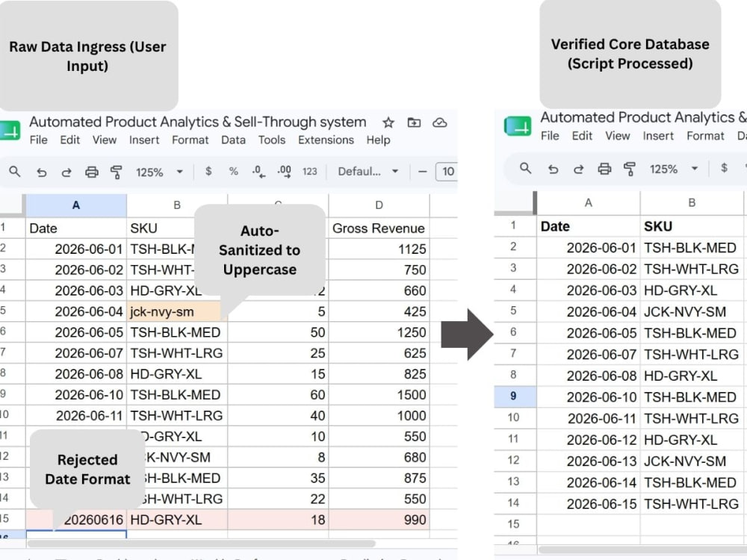747x560 pixels.
Task: Click the 990 revenue cell in row 15
Action: click(x=379, y=520)
